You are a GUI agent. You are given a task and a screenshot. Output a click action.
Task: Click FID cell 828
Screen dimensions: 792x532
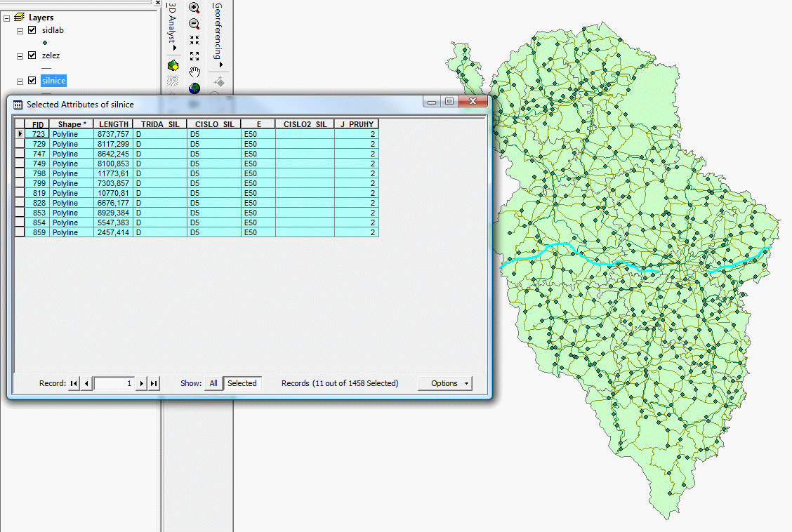(x=37, y=204)
